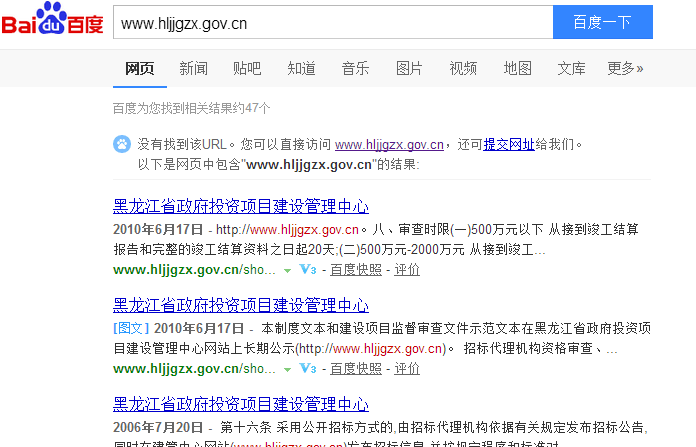
Task: Click the blue paw notice icon
Action: click(x=122, y=144)
